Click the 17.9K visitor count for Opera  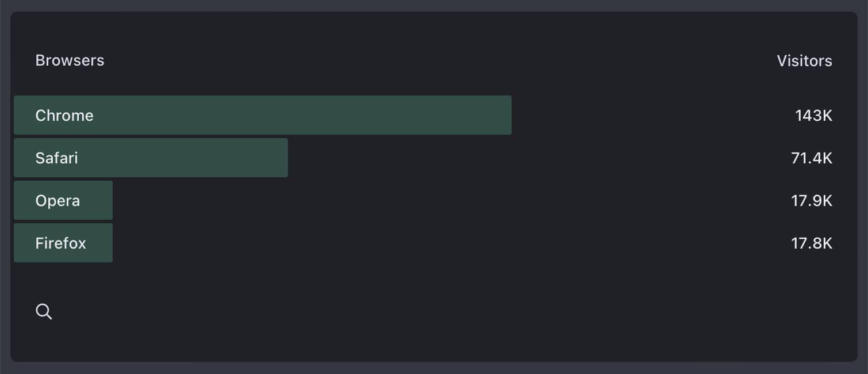pyautogui.click(x=813, y=200)
